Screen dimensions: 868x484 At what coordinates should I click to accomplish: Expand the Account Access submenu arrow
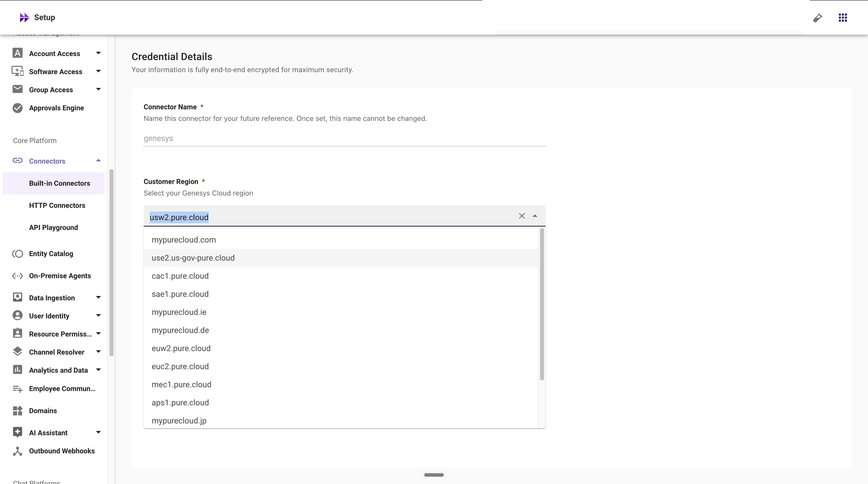click(x=98, y=53)
